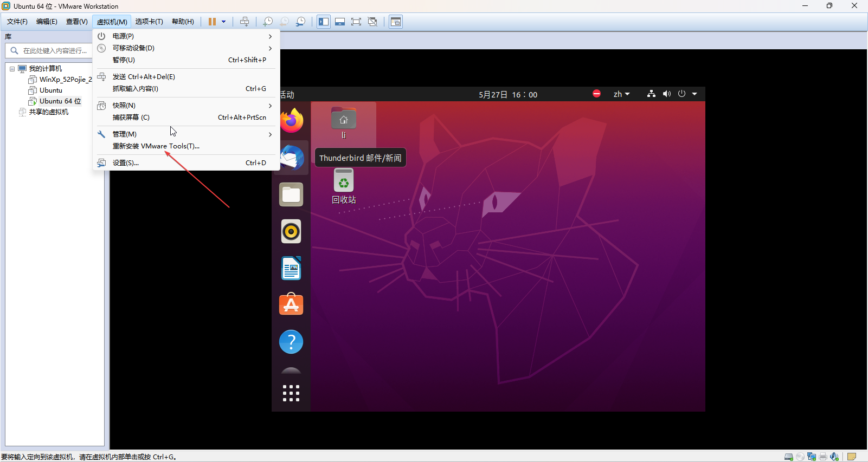Click the send Ctrl+Alt+Del toolbar icon
The height and width of the screenshot is (462, 868).
pyautogui.click(x=245, y=22)
